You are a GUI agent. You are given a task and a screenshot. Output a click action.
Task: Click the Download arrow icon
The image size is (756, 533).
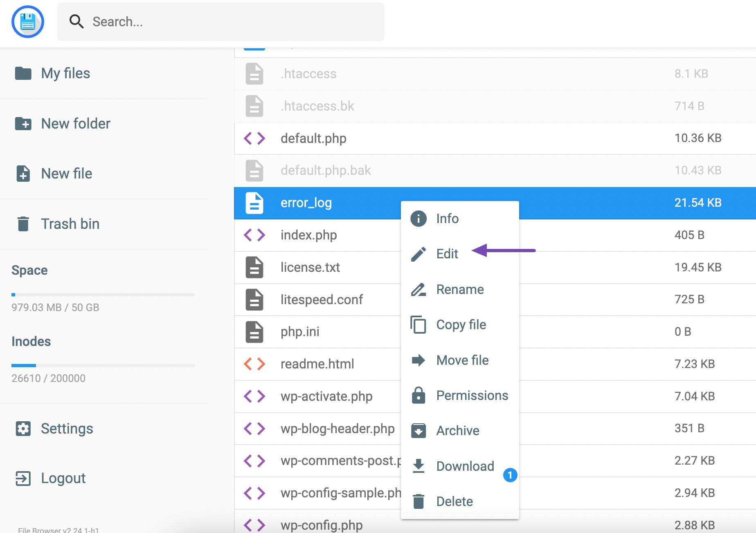(418, 466)
